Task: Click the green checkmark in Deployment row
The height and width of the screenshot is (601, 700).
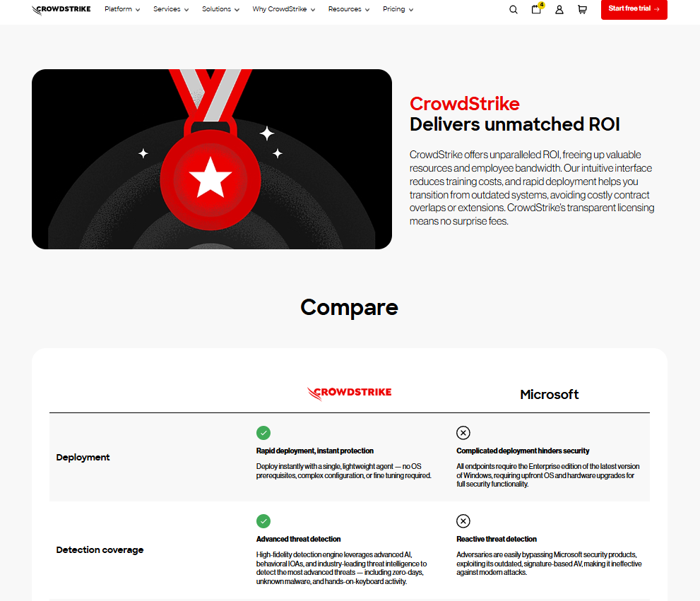Action: coord(263,433)
